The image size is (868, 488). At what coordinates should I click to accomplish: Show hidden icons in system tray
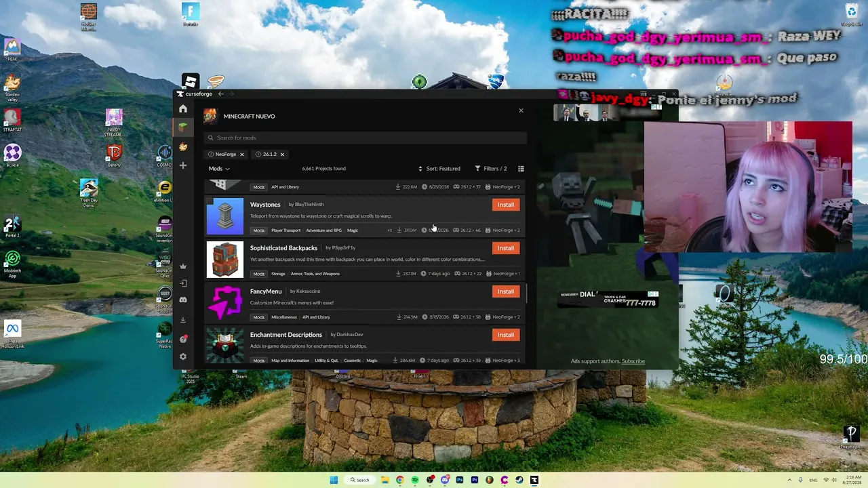coord(789,480)
